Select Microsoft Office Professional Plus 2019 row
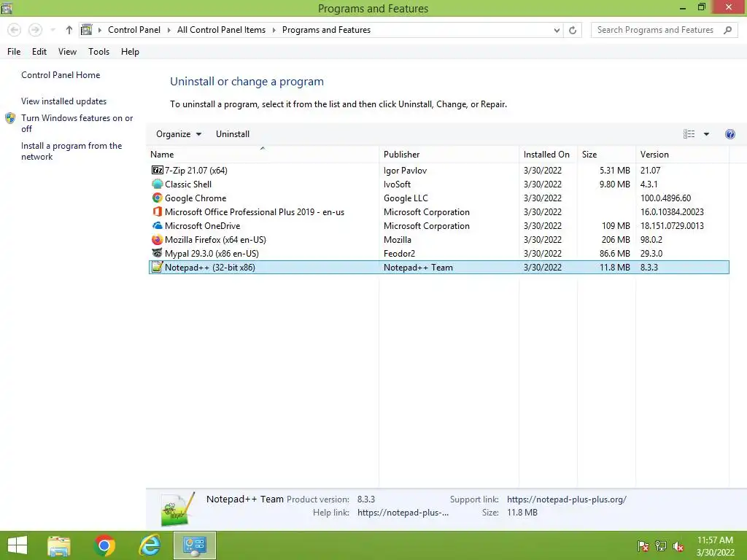 point(438,211)
